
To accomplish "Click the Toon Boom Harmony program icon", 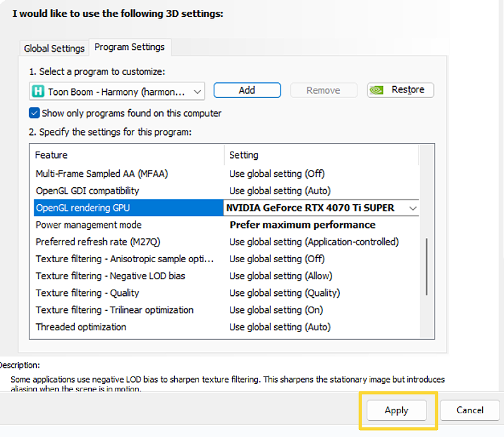I will 38,91.
